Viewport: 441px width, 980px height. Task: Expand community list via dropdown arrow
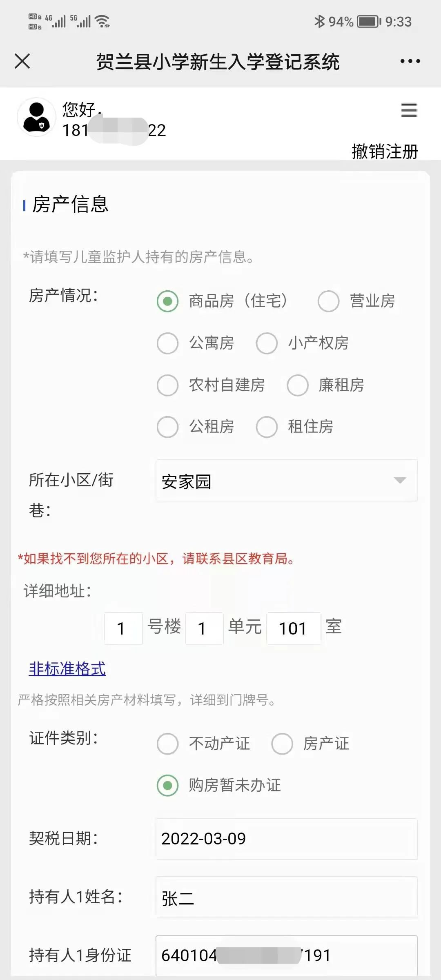400,481
